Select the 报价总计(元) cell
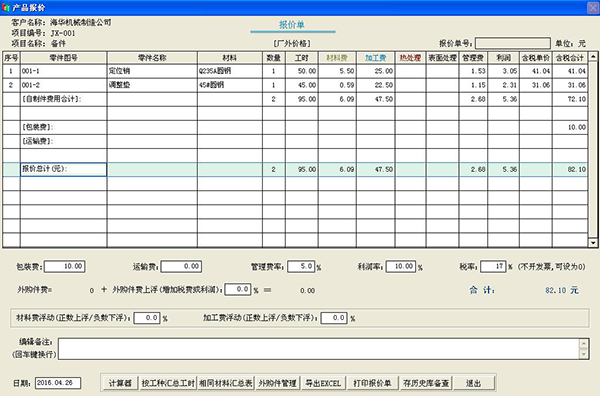Screen dimensions: 600x396 (64, 169)
